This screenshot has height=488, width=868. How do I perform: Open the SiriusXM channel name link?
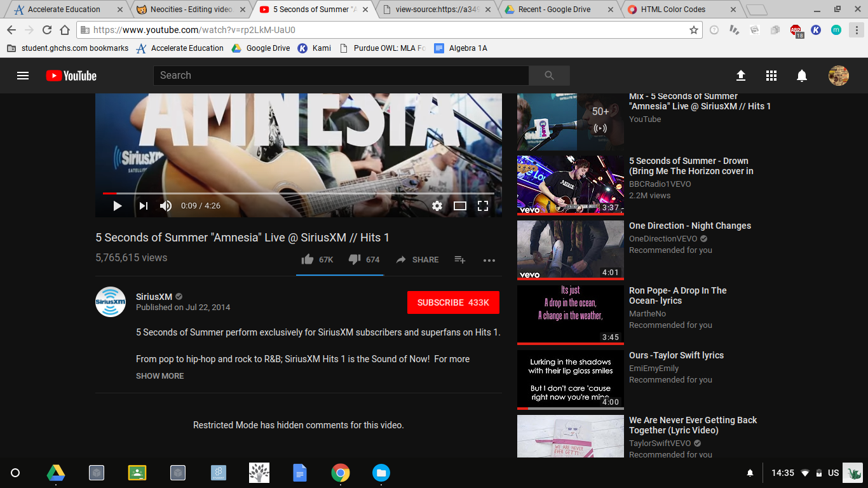(154, 297)
